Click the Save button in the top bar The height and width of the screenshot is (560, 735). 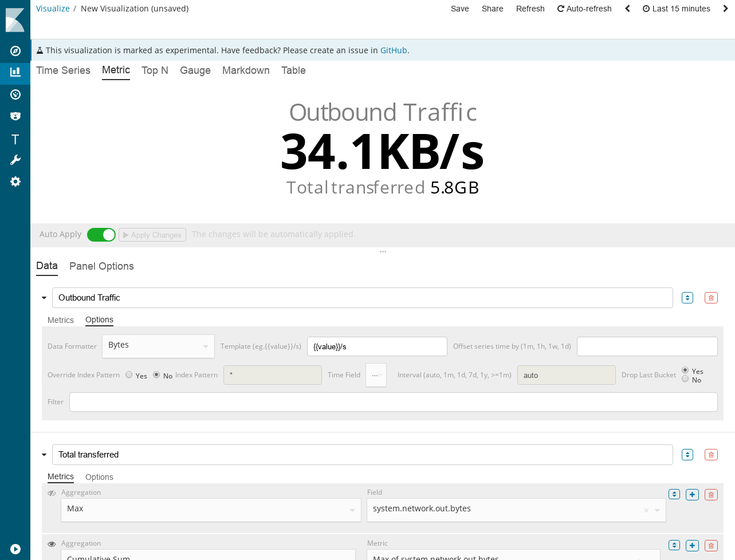coord(459,9)
